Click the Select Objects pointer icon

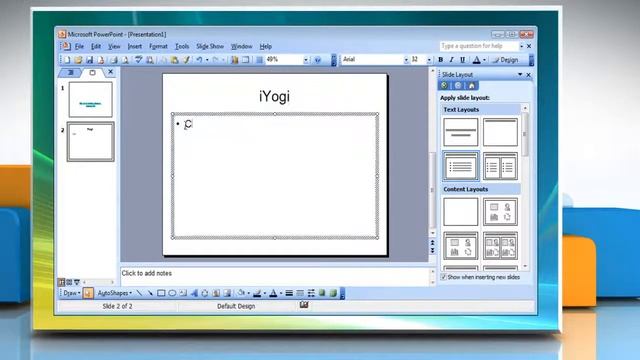point(88,293)
